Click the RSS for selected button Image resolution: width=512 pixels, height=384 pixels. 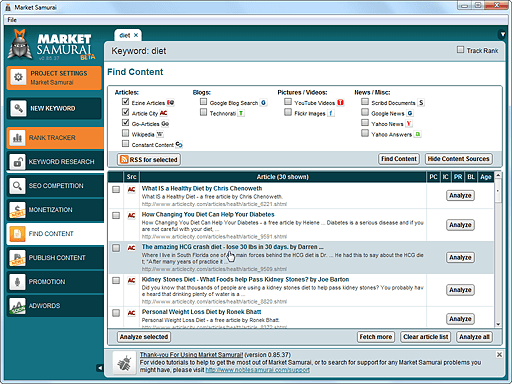click(x=149, y=160)
